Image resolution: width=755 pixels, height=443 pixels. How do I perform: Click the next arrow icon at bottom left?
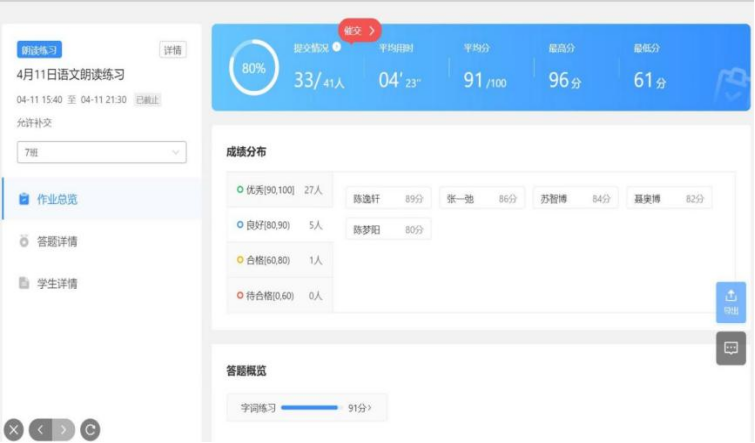pos(64,430)
